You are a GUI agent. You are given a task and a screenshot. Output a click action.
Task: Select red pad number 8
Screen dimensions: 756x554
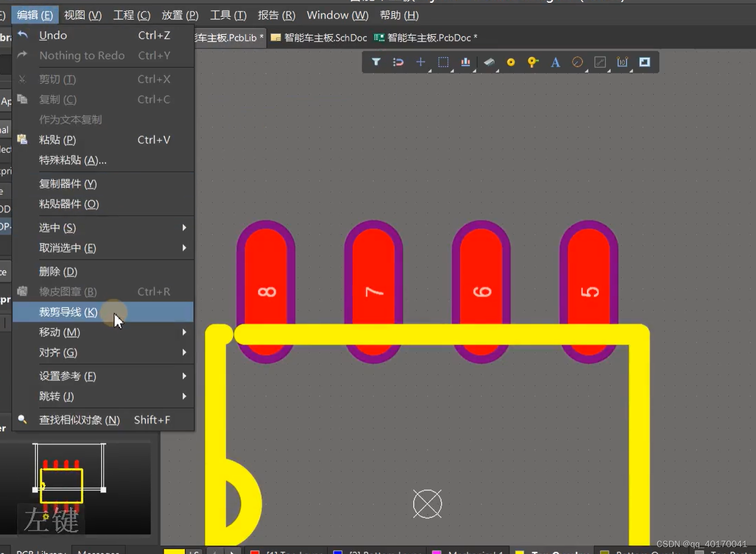click(x=266, y=291)
